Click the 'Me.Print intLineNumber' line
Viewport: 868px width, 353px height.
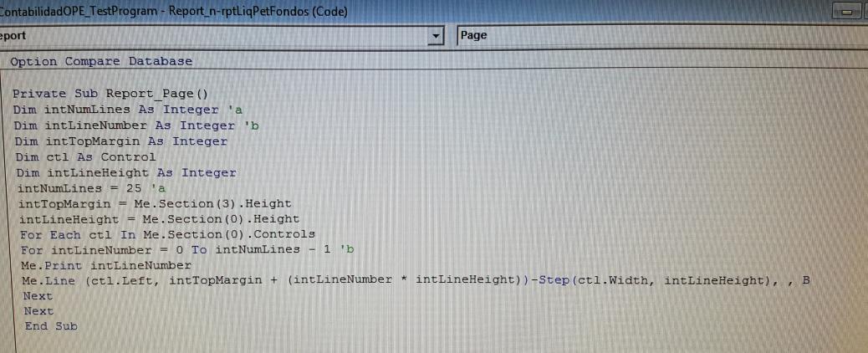tap(106, 265)
